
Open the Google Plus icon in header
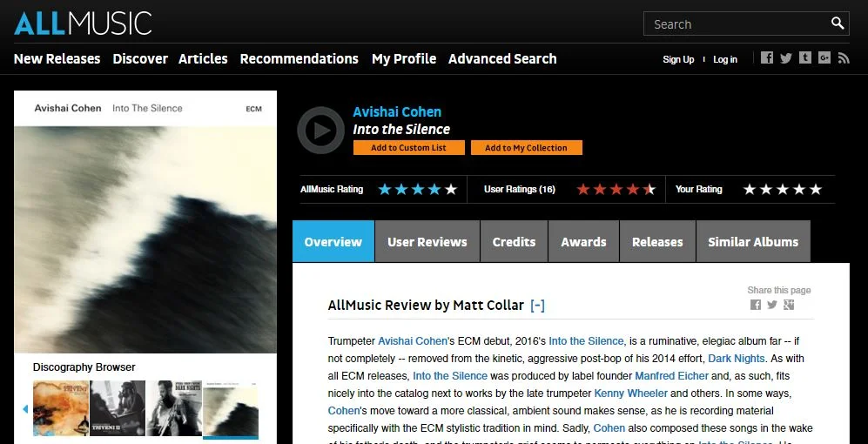point(824,57)
